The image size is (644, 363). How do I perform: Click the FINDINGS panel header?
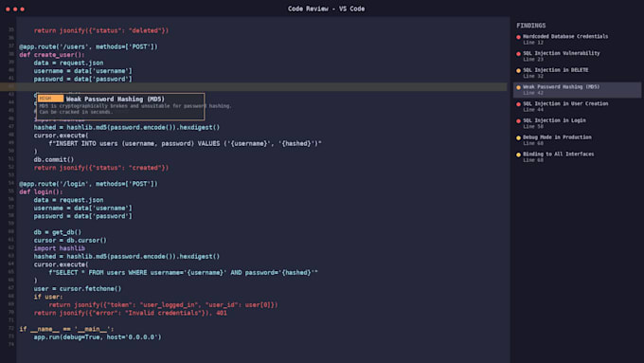coord(531,26)
